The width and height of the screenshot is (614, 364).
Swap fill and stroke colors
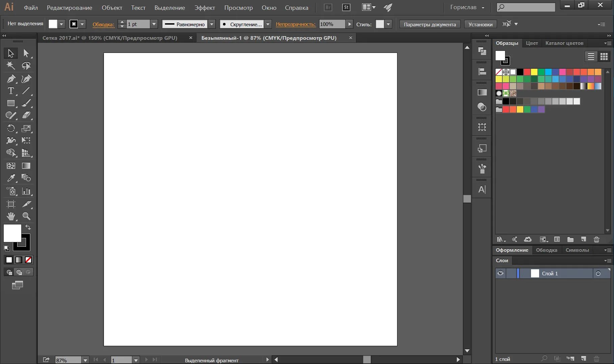[x=28, y=227]
